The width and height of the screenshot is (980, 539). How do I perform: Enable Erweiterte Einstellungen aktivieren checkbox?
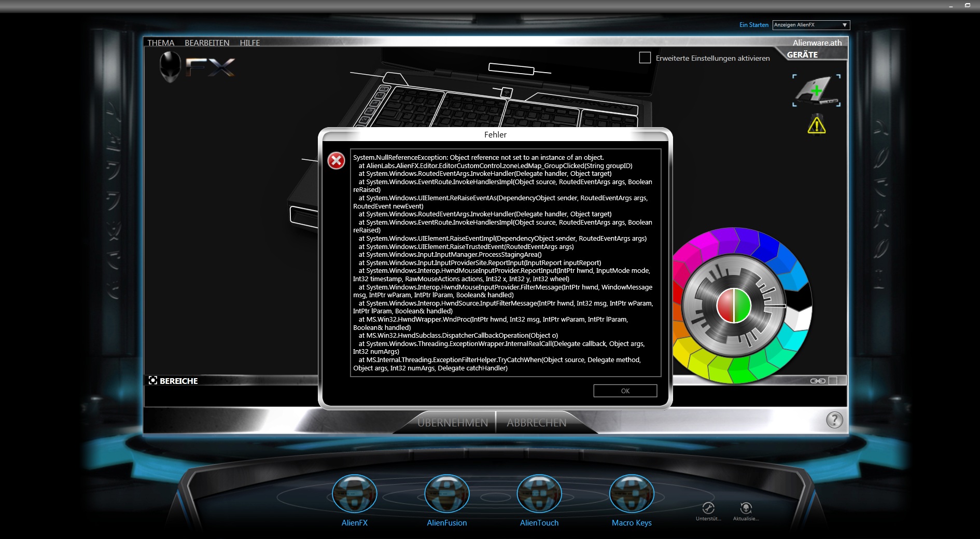click(x=645, y=58)
